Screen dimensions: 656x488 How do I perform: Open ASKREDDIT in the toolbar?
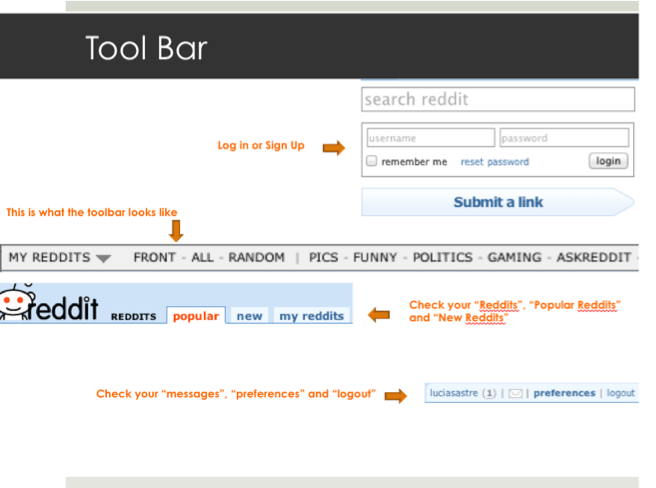(594, 257)
